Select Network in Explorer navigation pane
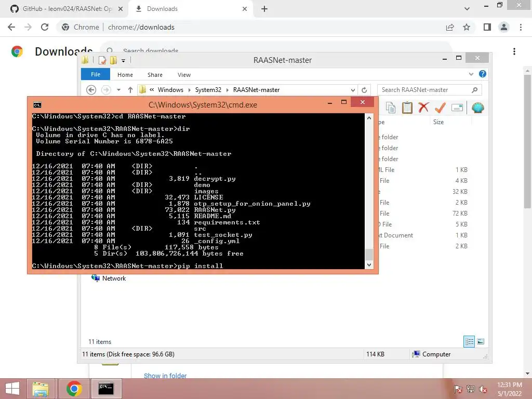 tap(114, 278)
